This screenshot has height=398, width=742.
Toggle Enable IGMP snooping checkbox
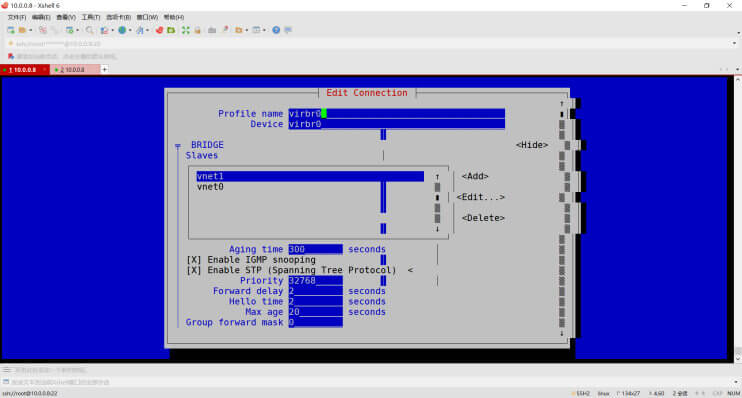pos(194,260)
